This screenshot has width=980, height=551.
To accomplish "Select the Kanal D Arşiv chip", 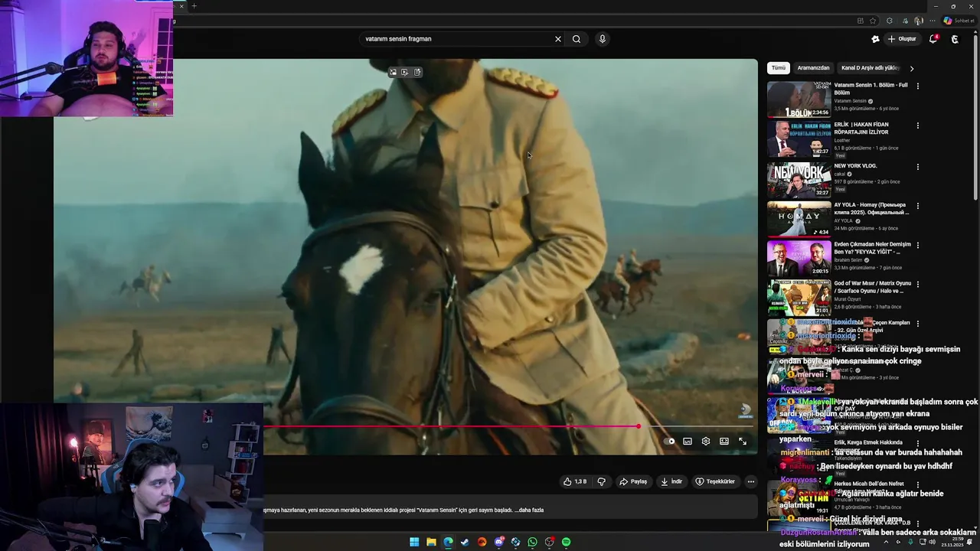I will tap(870, 68).
